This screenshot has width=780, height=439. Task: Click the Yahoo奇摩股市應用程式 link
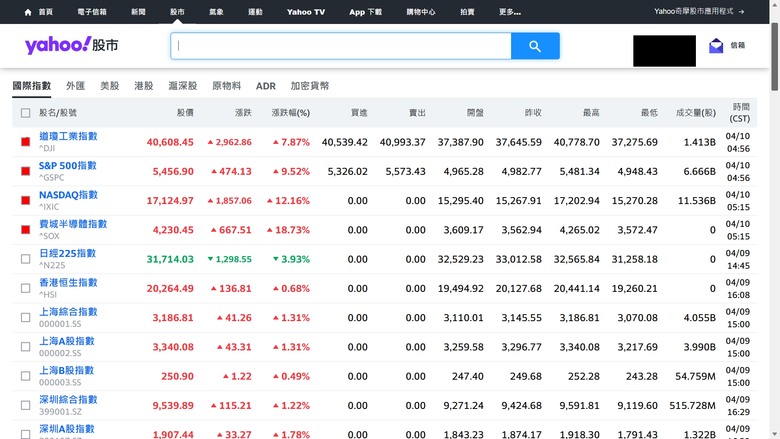(x=693, y=11)
